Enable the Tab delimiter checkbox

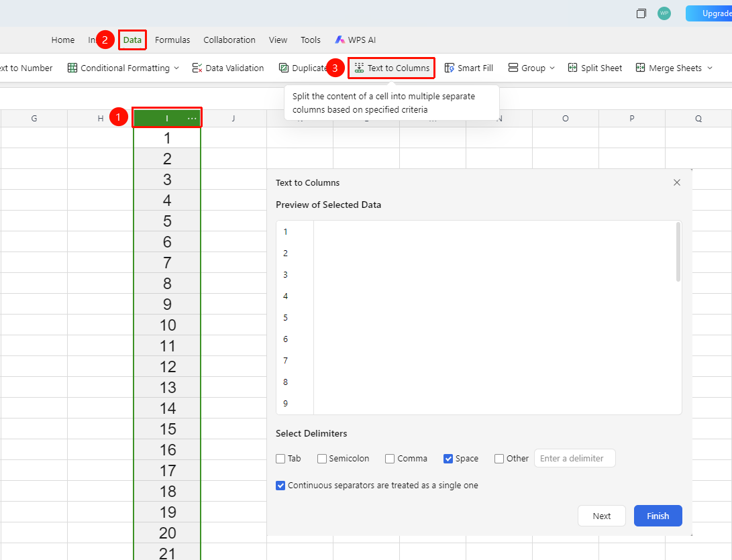(x=280, y=459)
